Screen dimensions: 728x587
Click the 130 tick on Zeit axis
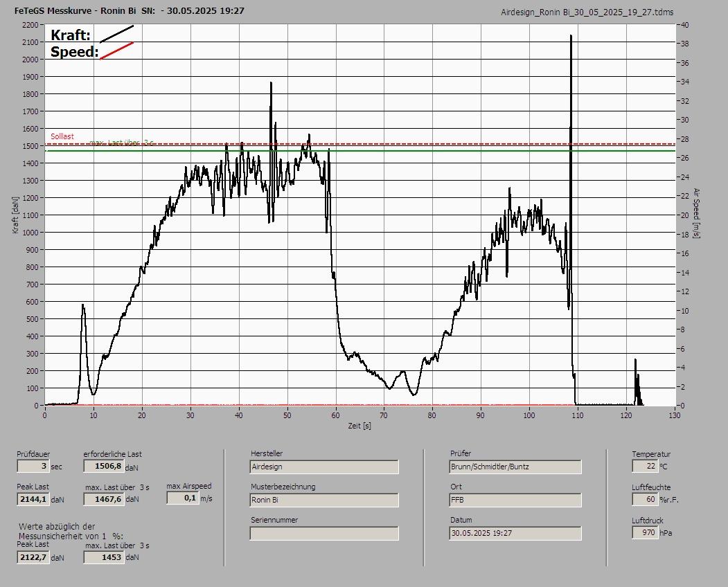[x=674, y=415]
